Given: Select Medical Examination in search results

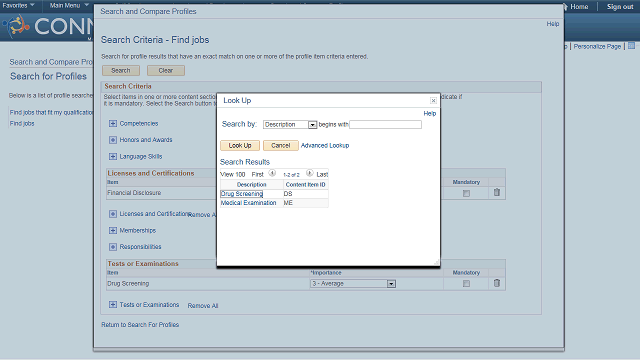Looking at the screenshot, I should [249, 203].
